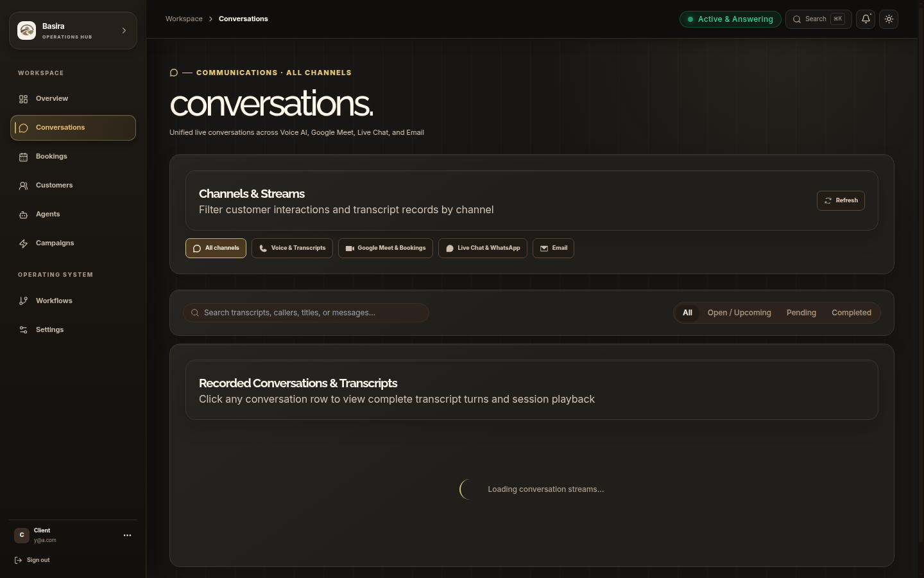The width and height of the screenshot is (924, 578).
Task: Select the Completed status filter
Action: click(851, 313)
